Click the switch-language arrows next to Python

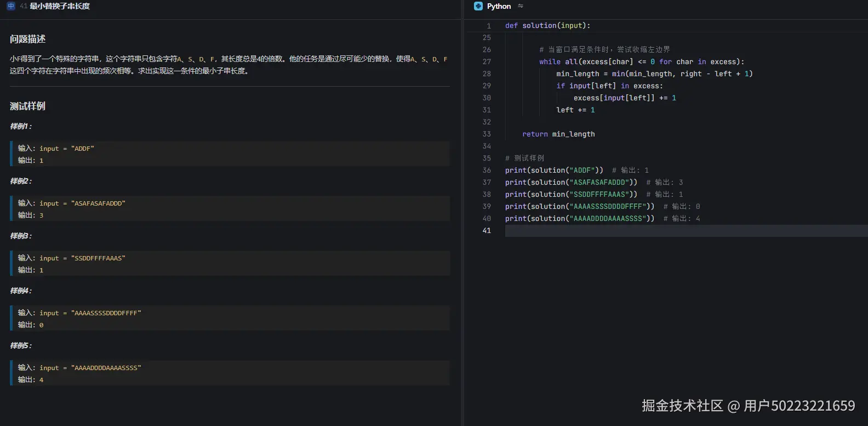[x=521, y=6]
